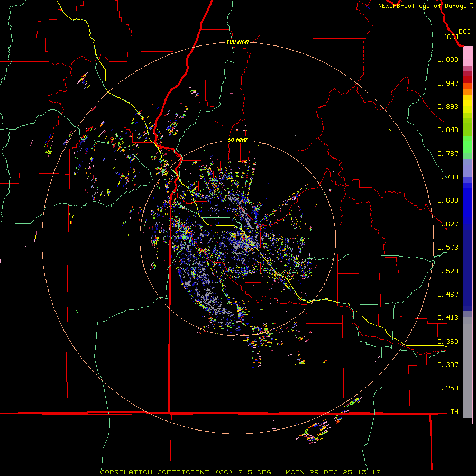Click the 0.253 value on the color scale
Viewport: 476px width, 476px height.
point(448,388)
